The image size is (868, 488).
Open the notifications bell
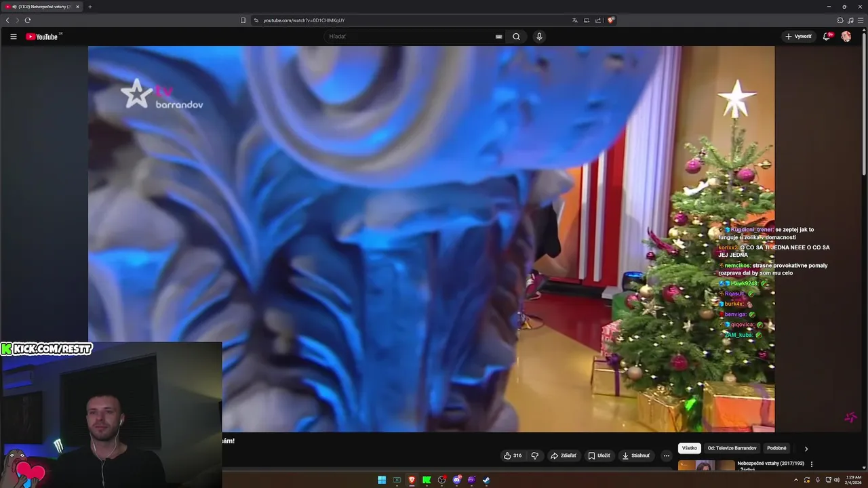pyautogui.click(x=827, y=37)
